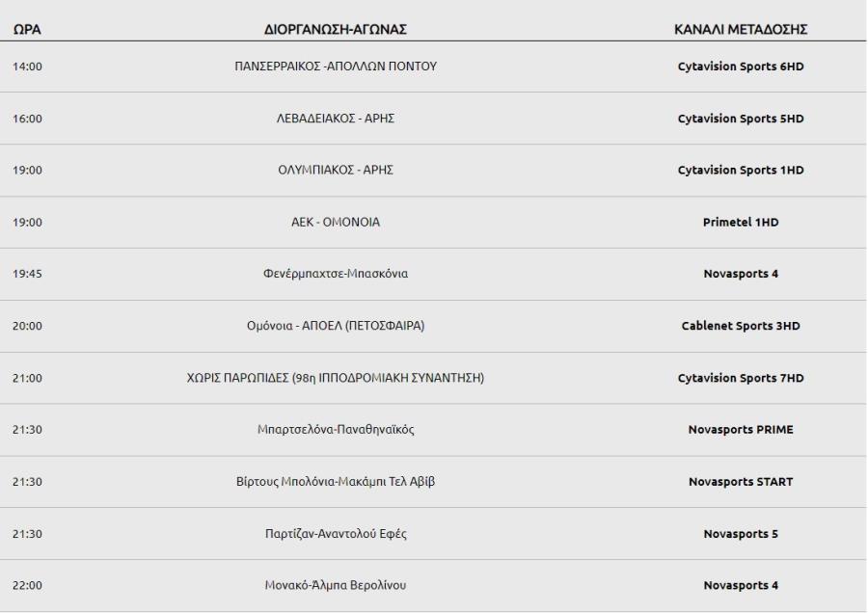868x613 pixels.
Task: Select the Ομόνοια - ΑΠΟΕΛ volleyball match
Action: [x=336, y=326]
